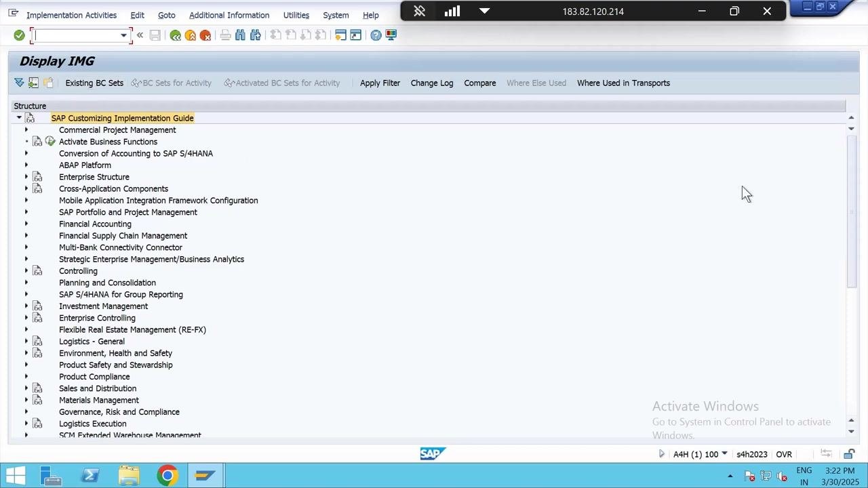Expand the Logistics - General node

[26, 342]
